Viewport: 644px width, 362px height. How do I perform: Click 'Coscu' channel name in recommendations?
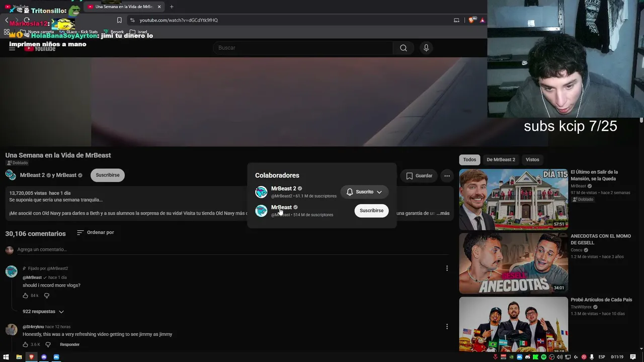577,250
